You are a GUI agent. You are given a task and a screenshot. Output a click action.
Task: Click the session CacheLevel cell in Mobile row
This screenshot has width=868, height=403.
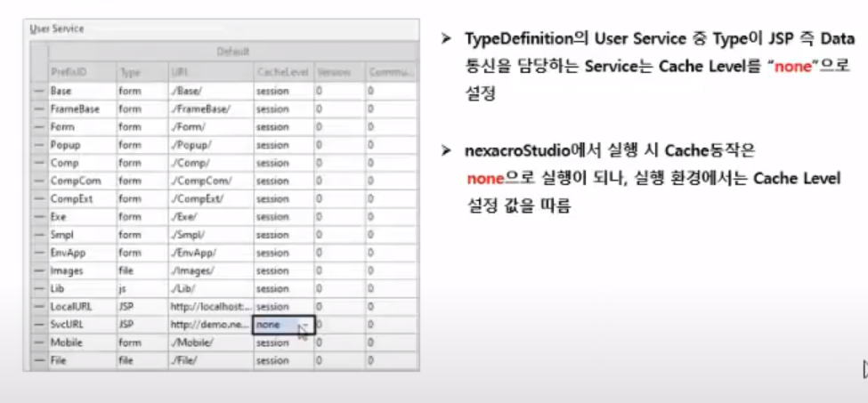(x=283, y=343)
